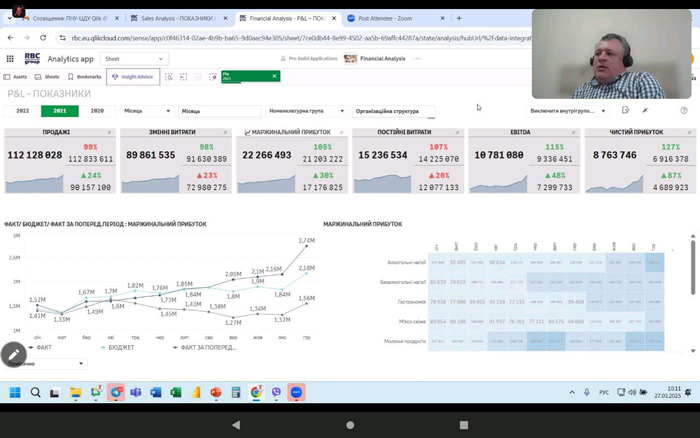
Task: Open PowerPoint from the taskbar
Action: pos(214,393)
